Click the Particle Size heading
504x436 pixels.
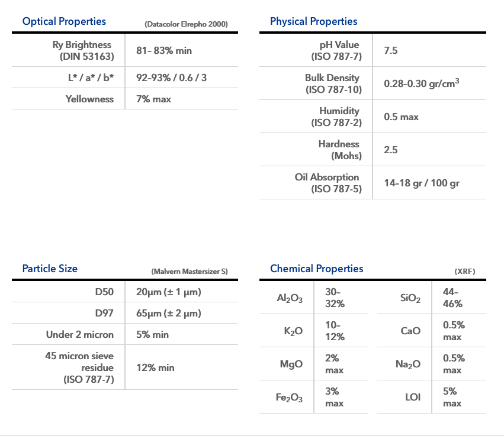(50, 269)
